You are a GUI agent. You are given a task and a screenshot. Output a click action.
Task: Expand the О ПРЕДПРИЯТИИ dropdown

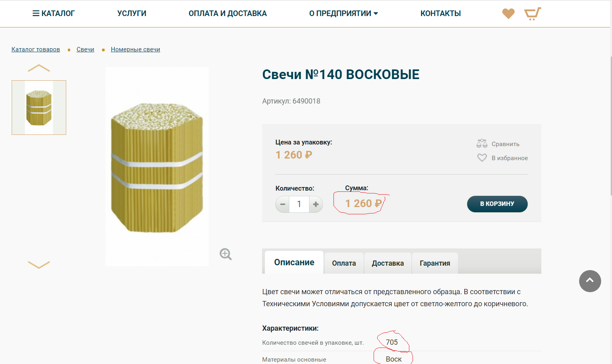344,13
